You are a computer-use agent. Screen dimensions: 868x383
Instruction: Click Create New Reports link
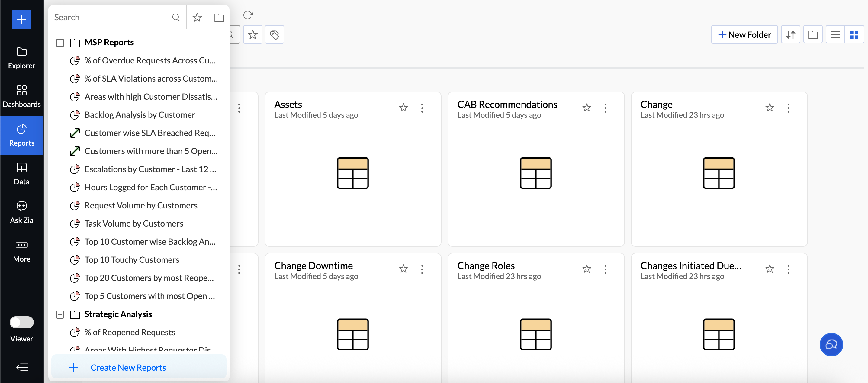(x=128, y=367)
